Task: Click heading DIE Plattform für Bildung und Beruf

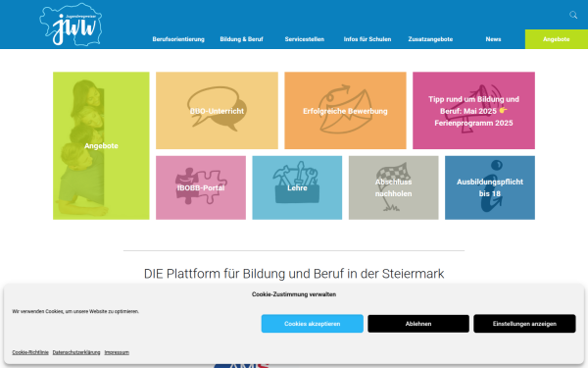Action: [x=294, y=274]
